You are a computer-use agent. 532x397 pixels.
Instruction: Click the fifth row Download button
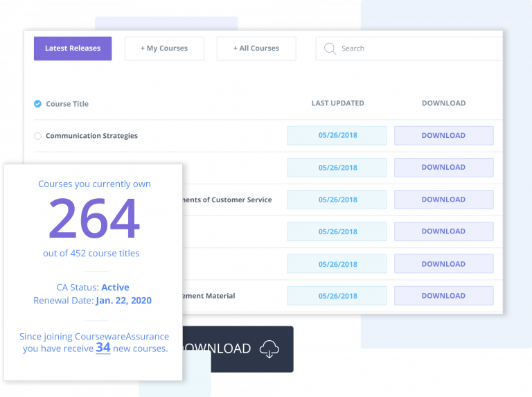point(443,264)
